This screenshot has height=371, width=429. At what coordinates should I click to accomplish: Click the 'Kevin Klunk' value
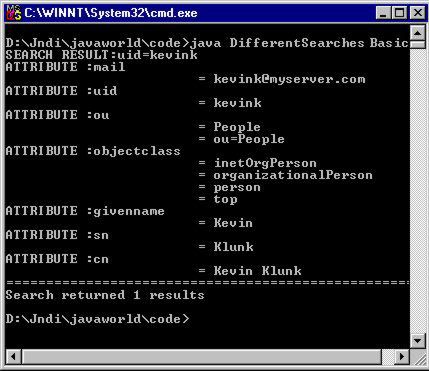[x=258, y=271]
